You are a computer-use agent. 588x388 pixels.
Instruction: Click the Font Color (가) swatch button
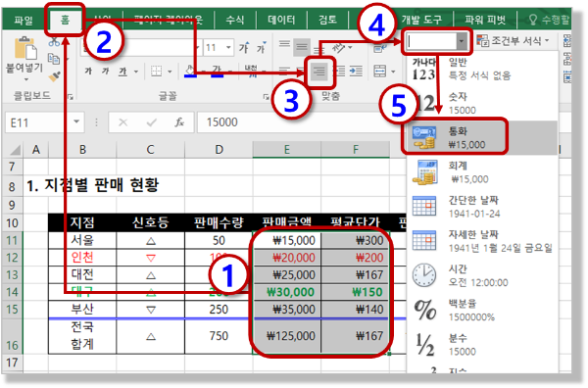click(217, 71)
